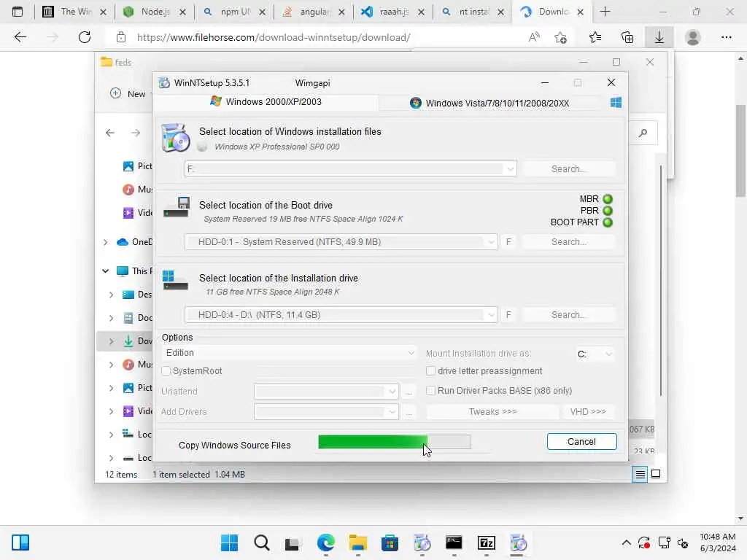Collapse This PC in File Explorer tree
The width and height of the screenshot is (747, 560).
click(x=105, y=271)
